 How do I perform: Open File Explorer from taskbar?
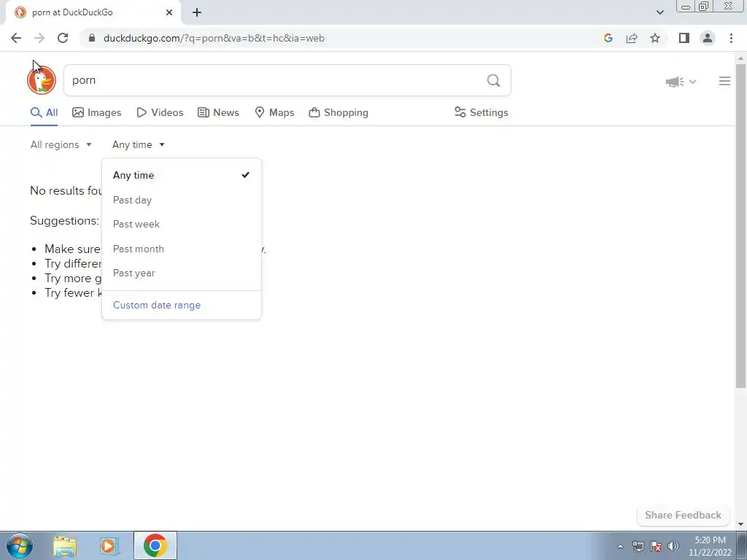[65, 546]
